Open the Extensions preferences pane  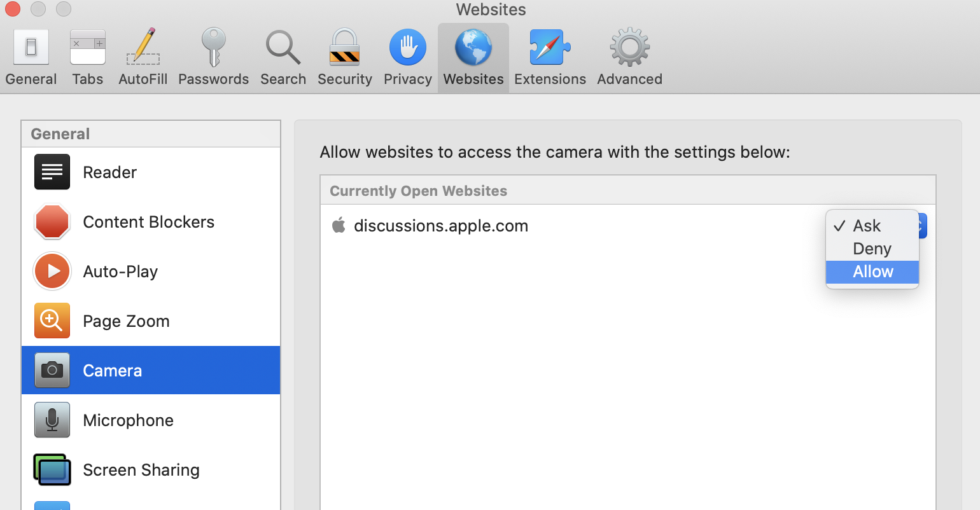550,59
